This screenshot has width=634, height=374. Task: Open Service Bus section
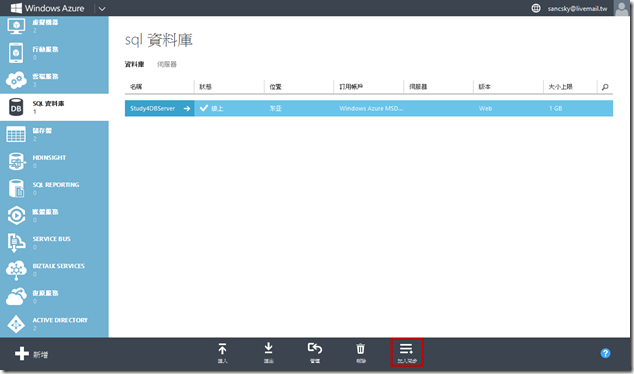pyautogui.click(x=54, y=243)
